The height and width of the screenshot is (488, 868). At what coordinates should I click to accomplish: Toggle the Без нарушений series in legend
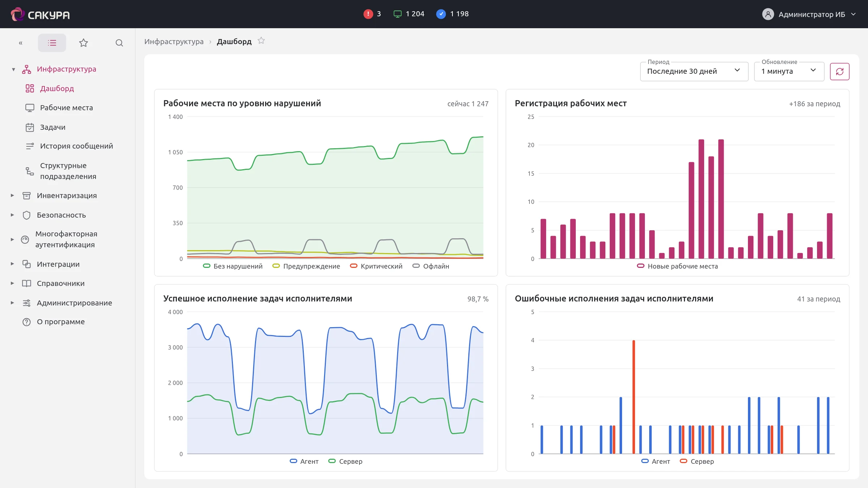pyautogui.click(x=233, y=266)
